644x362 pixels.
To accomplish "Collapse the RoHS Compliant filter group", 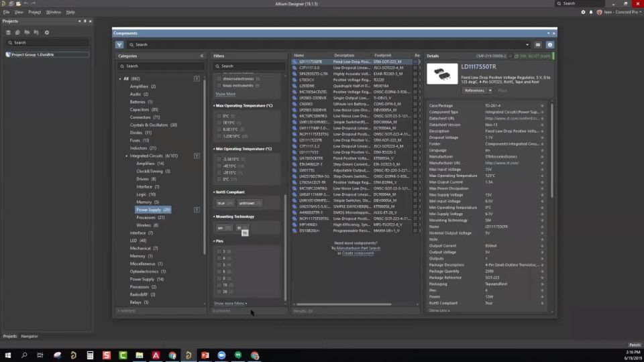I will (x=215, y=192).
